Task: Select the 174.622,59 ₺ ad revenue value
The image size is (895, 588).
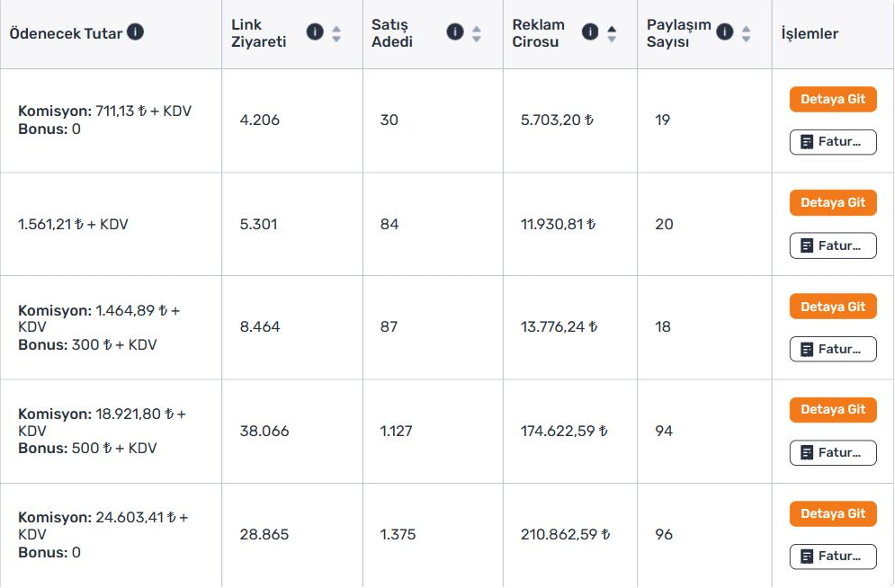Action: click(x=564, y=432)
